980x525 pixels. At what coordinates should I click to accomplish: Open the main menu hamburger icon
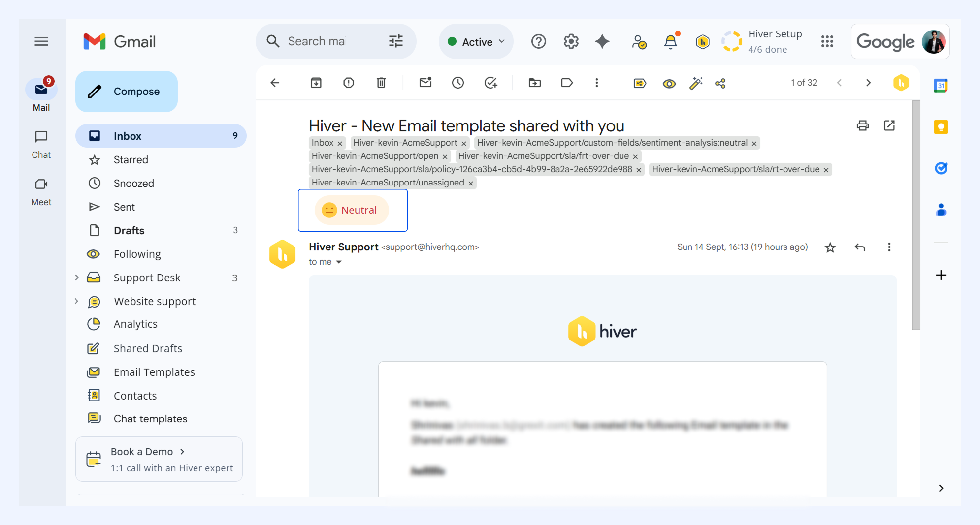[41, 41]
